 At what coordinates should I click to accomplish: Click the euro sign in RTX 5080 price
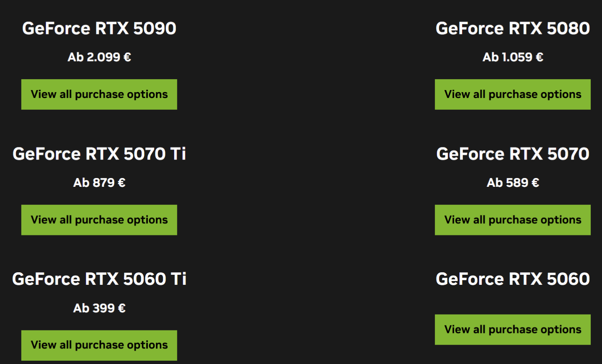tap(540, 57)
